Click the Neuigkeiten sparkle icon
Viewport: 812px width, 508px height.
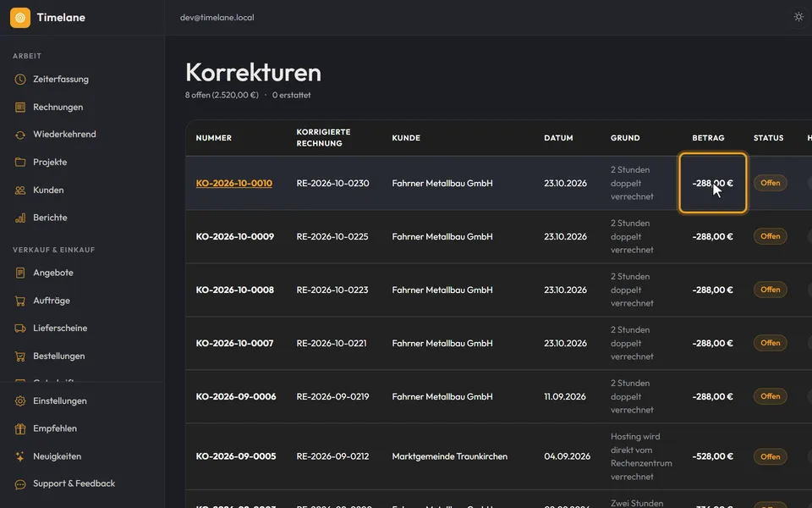click(x=20, y=456)
